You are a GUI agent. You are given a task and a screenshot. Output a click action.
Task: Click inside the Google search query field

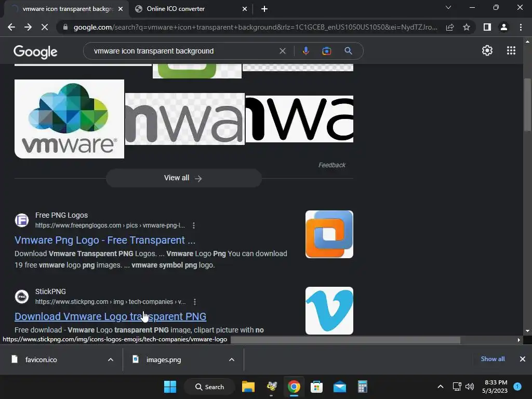coord(183,51)
